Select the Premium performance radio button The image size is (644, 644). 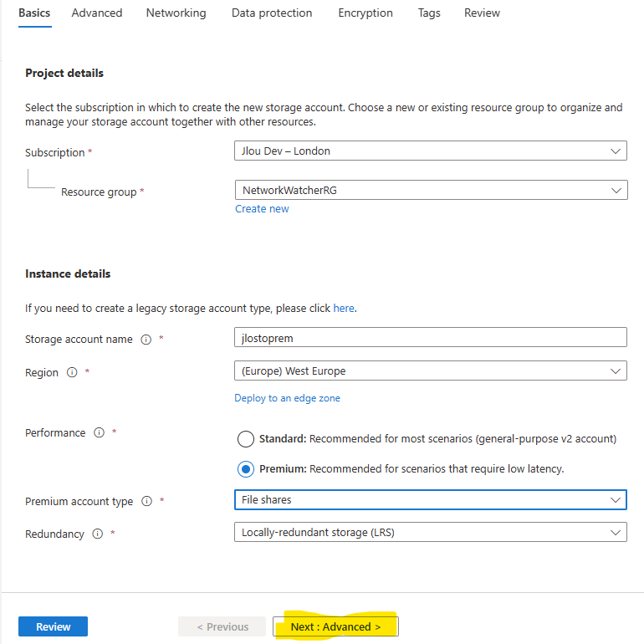pyautogui.click(x=246, y=469)
